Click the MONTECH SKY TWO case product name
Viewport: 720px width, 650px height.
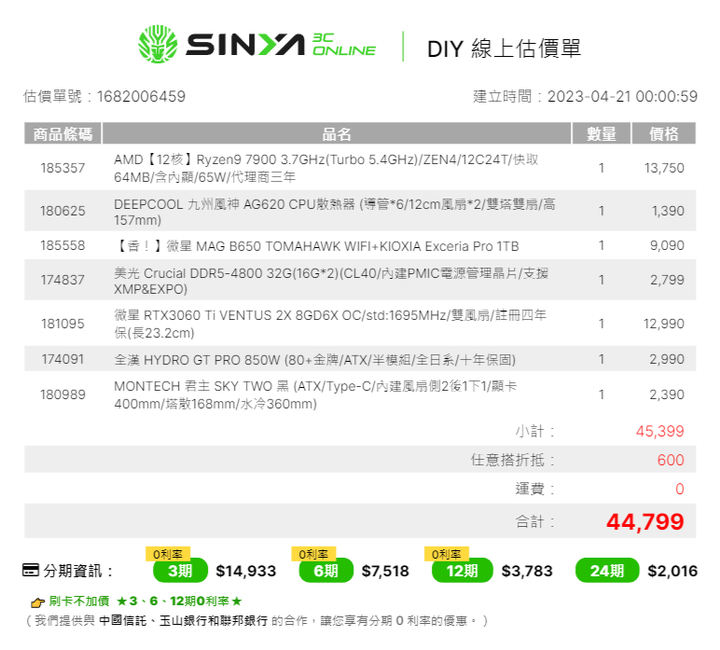(x=315, y=395)
